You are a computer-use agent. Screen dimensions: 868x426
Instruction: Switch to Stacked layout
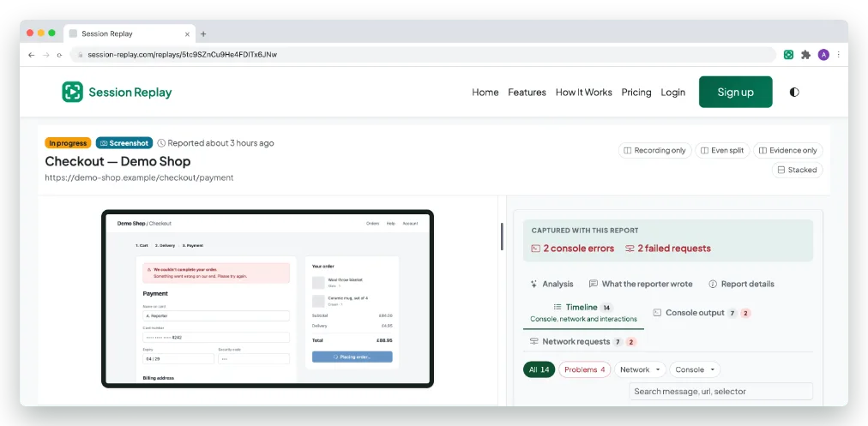click(797, 170)
